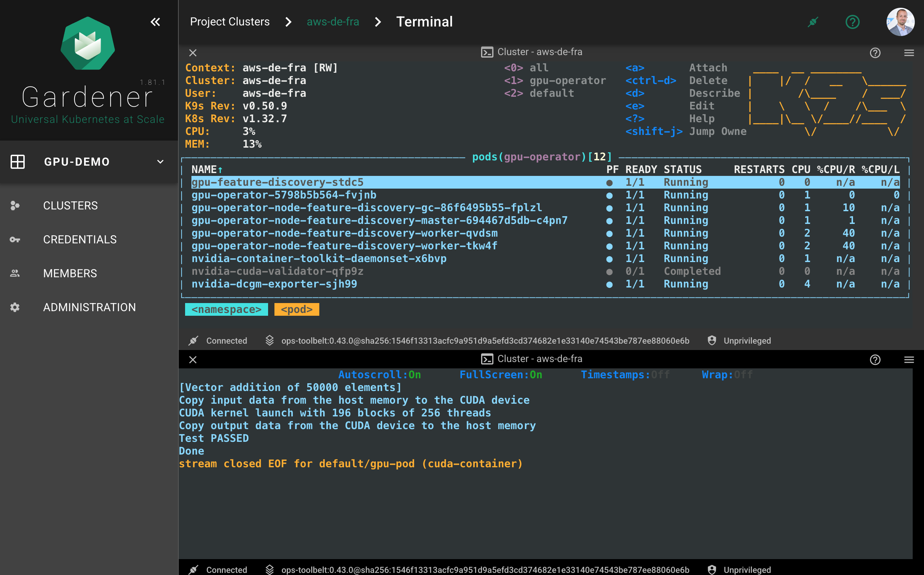The image size is (924, 575).
Task: Click Completed status of cuda-validator pod
Action: point(692,272)
